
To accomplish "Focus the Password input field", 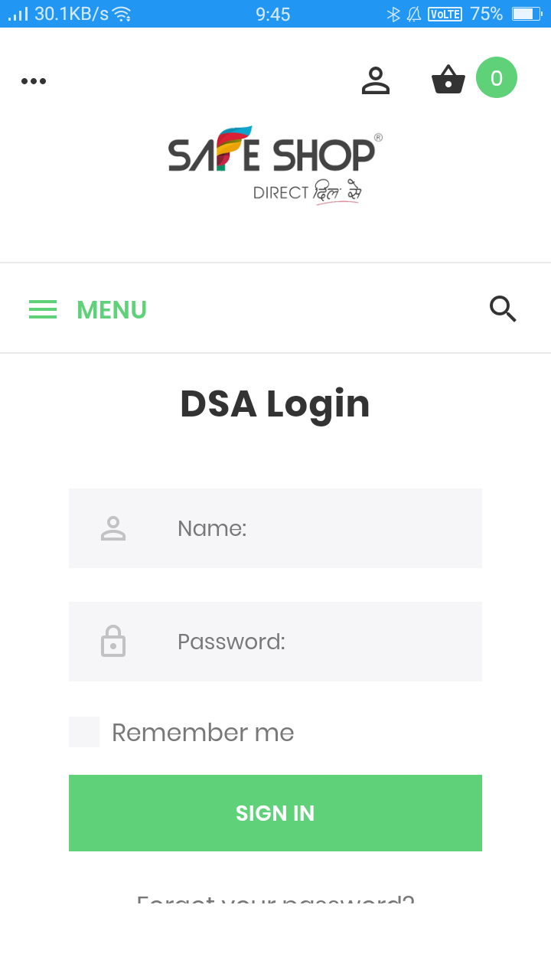I will [x=321, y=642].
